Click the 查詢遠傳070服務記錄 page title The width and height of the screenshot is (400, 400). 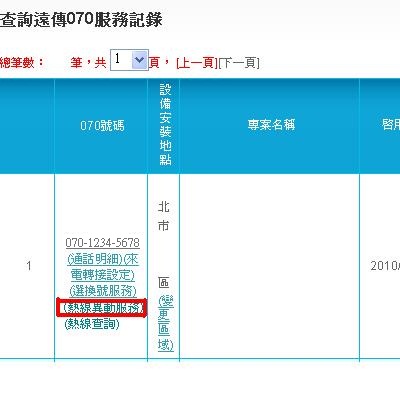81,20
